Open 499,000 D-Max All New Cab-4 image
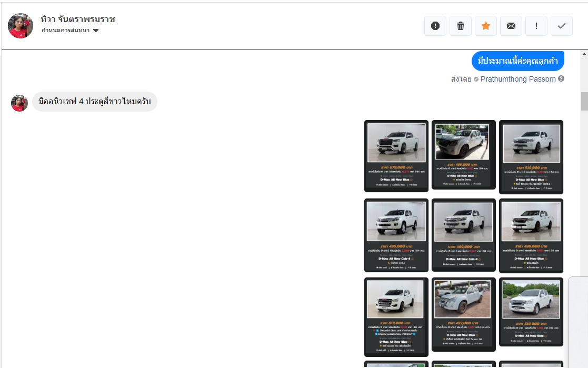This screenshot has width=588, height=368. coord(396,235)
